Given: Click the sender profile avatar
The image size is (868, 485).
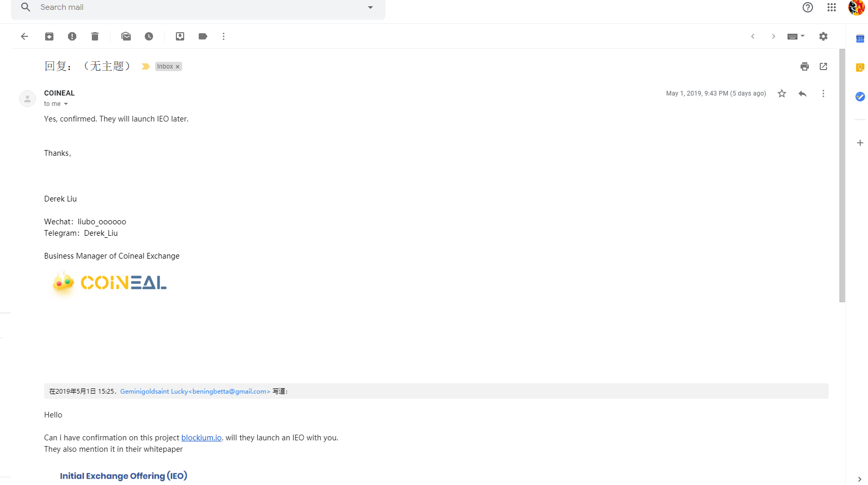Looking at the screenshot, I should (x=27, y=99).
